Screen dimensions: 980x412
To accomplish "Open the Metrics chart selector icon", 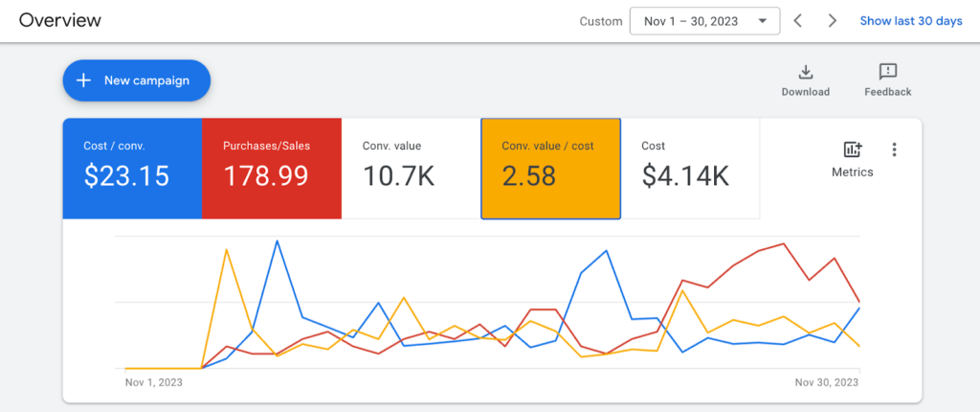I will 853,149.
